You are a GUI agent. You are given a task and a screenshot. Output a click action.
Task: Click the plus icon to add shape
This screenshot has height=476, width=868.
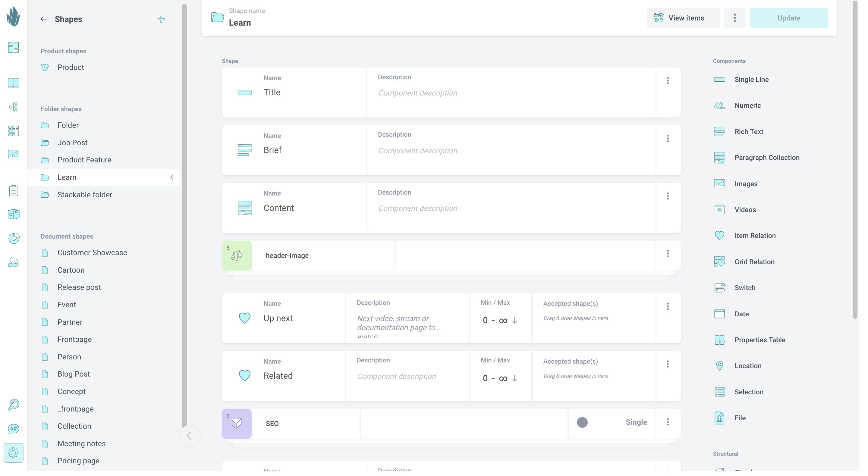point(161,19)
